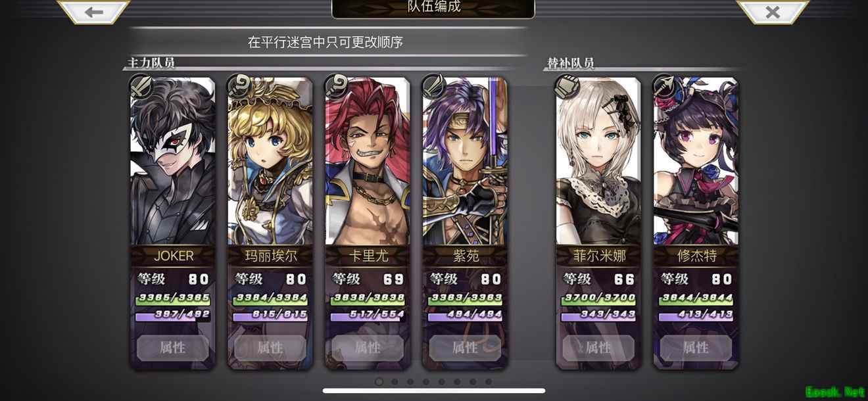This screenshot has height=401, width=868.
Task: Open 属性 for 菲尔米娜
Action: [x=598, y=348]
